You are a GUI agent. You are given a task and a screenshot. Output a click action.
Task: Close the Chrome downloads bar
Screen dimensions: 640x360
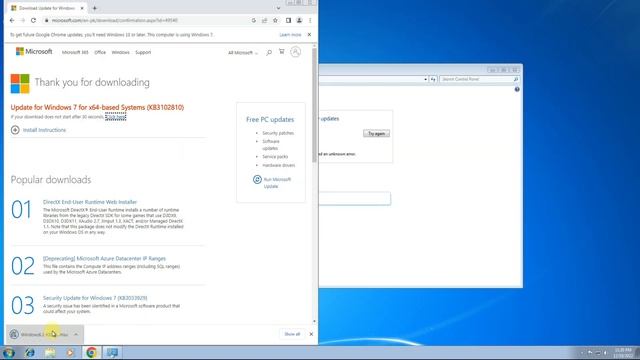point(311,334)
